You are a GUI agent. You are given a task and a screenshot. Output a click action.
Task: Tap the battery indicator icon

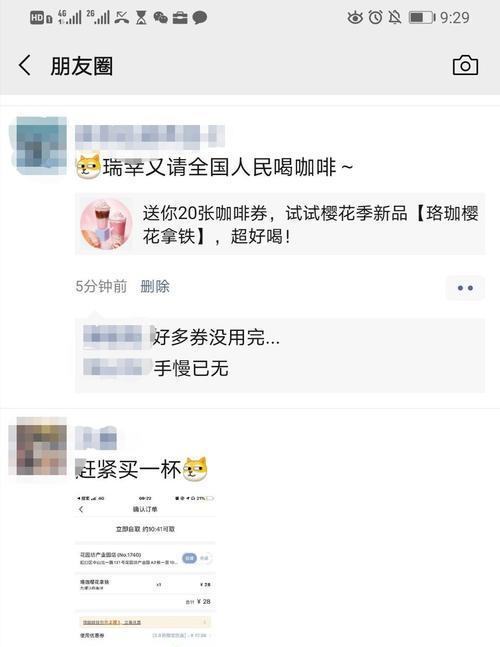[422, 17]
